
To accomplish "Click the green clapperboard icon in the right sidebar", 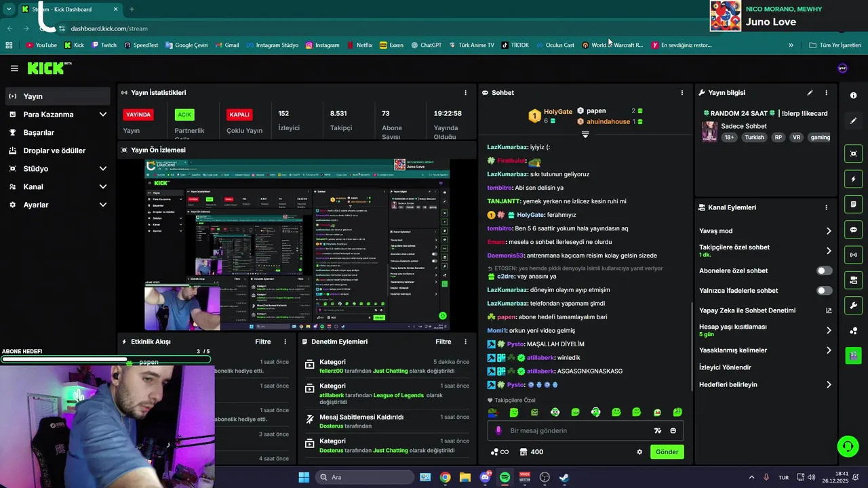I will 854,355.
